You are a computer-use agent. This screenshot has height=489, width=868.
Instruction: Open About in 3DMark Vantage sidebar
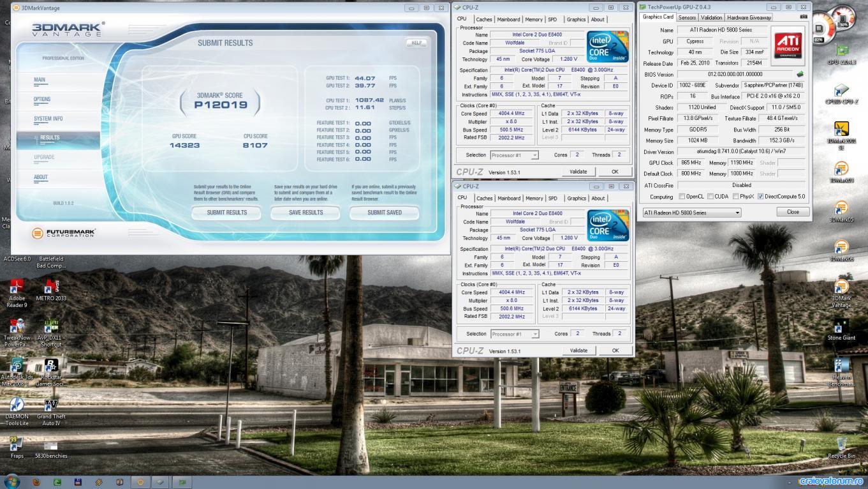(x=41, y=177)
